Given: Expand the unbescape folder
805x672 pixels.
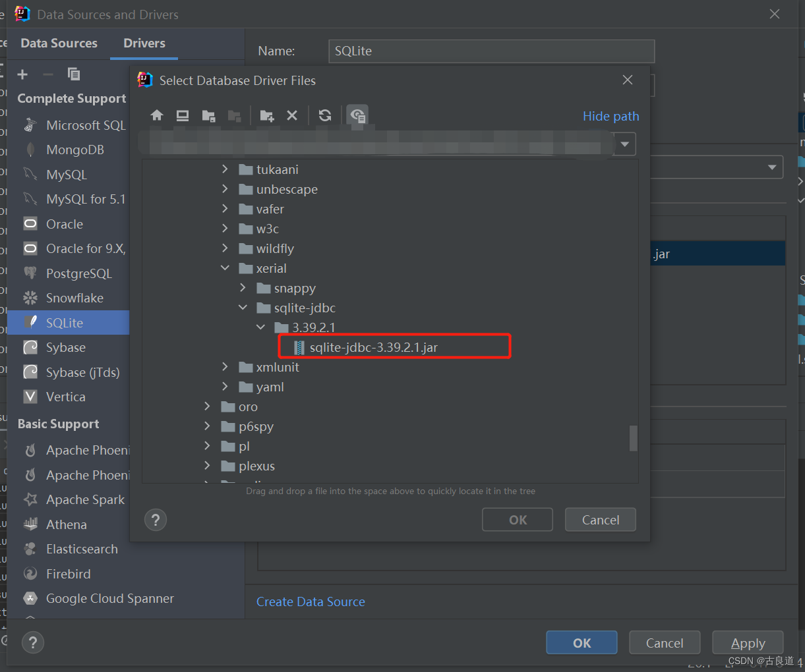Looking at the screenshot, I should pyautogui.click(x=225, y=189).
